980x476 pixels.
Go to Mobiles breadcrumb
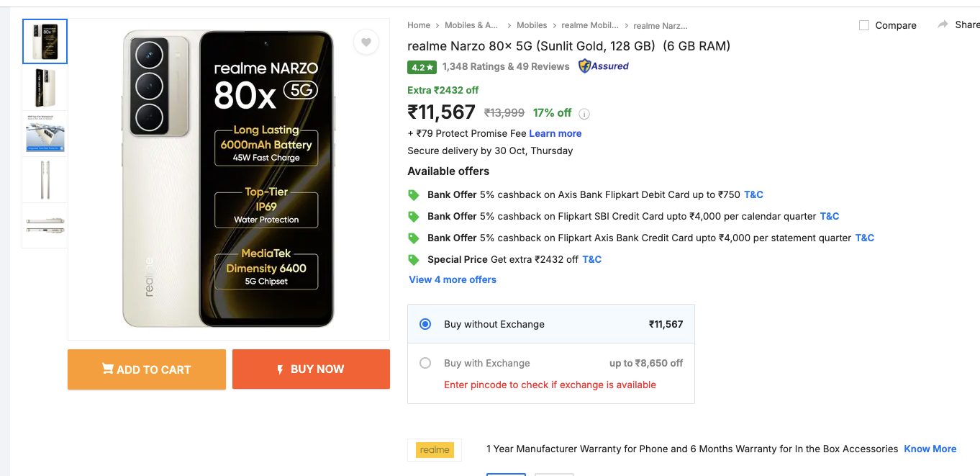point(532,25)
